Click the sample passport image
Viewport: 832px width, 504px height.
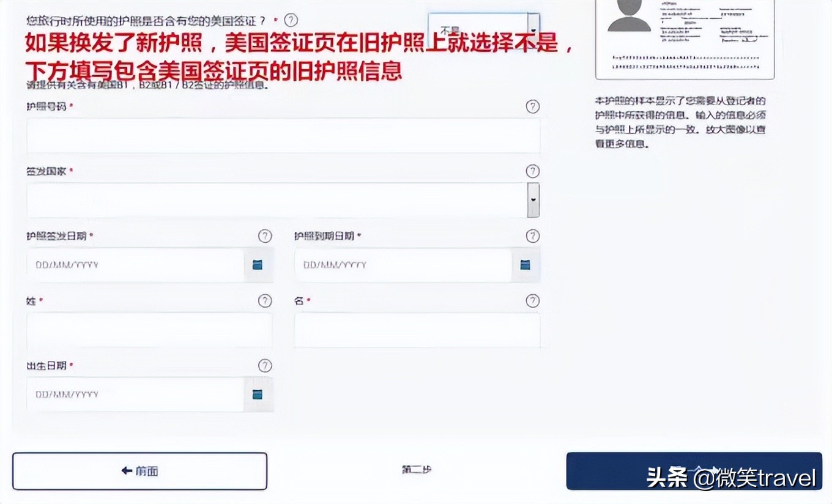685,39
